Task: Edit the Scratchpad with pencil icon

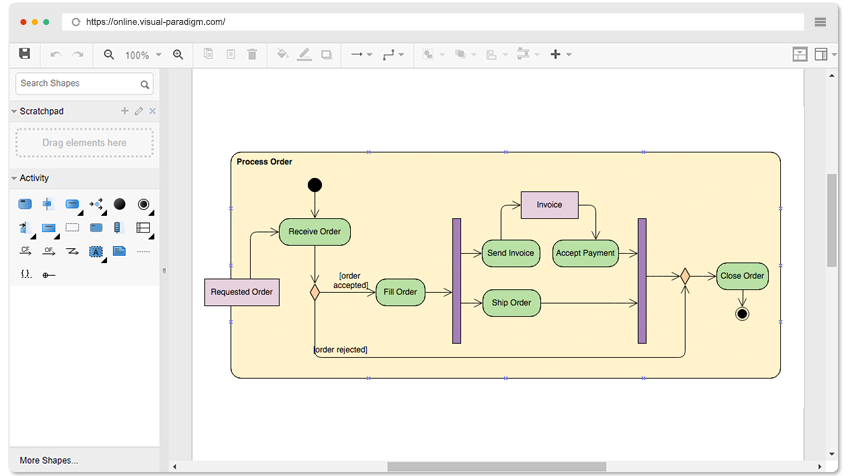Action: point(138,111)
